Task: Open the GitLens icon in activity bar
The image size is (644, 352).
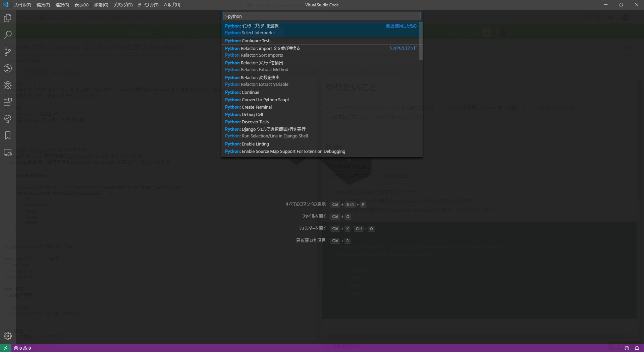Action: pos(7,68)
